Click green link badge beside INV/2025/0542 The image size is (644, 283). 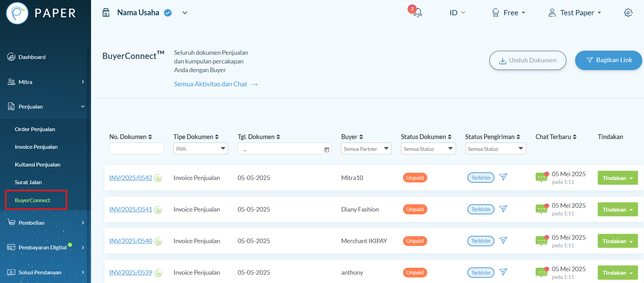158,178
